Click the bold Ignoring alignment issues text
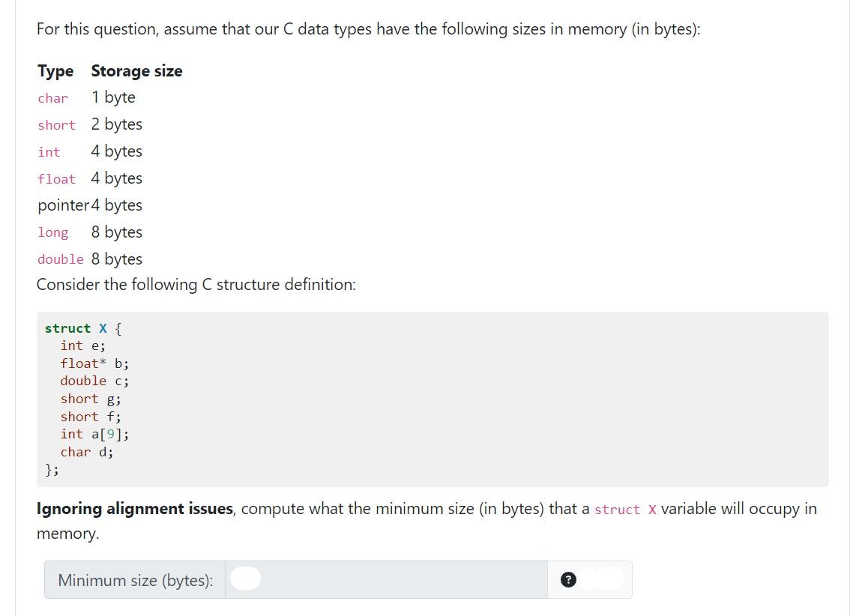This screenshot has height=616, width=850. (133, 509)
